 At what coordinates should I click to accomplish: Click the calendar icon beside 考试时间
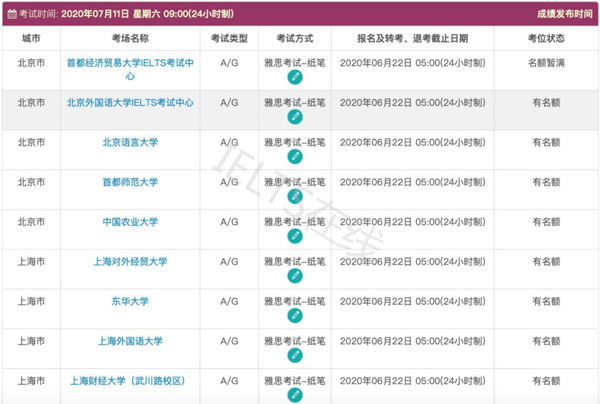coord(12,14)
